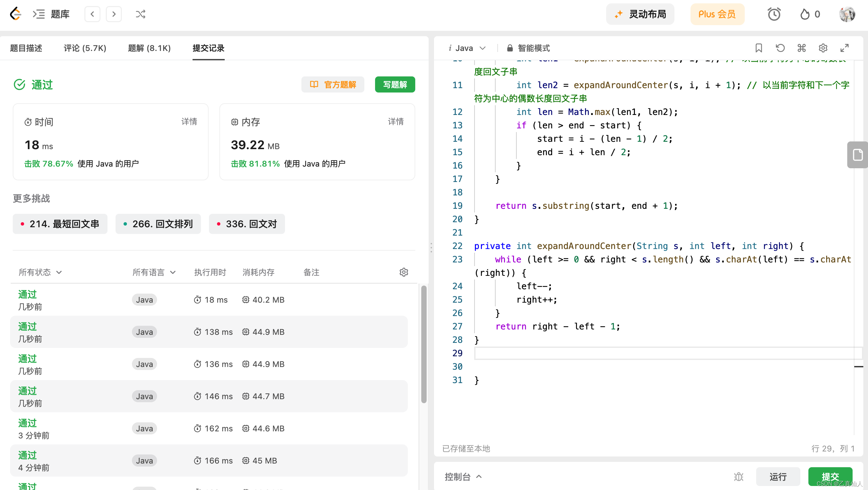Click the LeetCode logo icon
Image resolution: width=868 pixels, height=490 pixels.
(x=15, y=14)
